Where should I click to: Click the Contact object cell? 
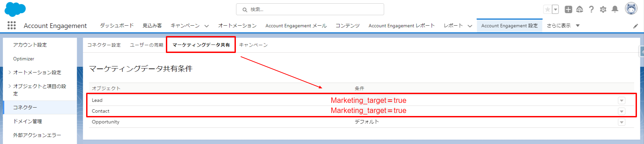101,111
